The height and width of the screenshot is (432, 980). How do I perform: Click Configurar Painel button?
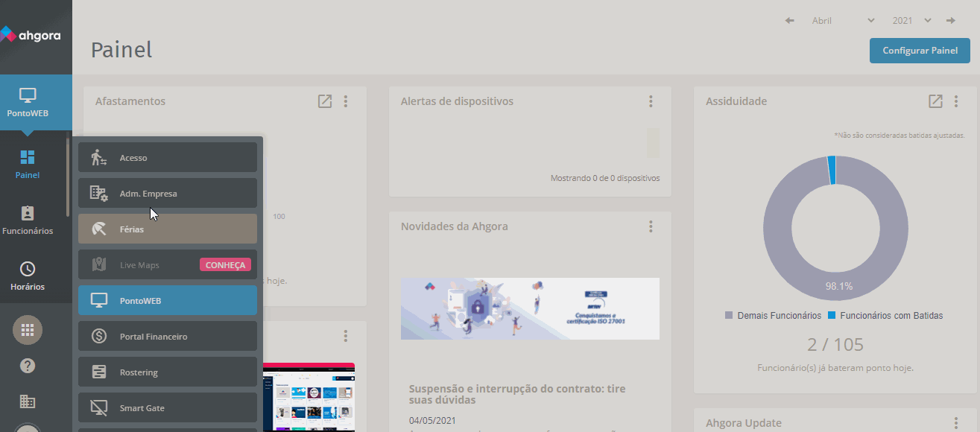point(920,51)
